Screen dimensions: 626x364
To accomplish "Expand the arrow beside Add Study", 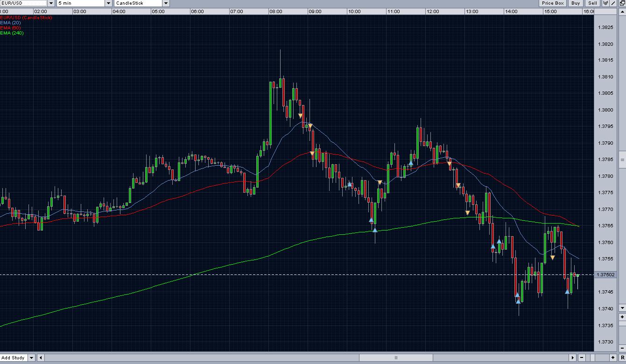I will 31,358.
